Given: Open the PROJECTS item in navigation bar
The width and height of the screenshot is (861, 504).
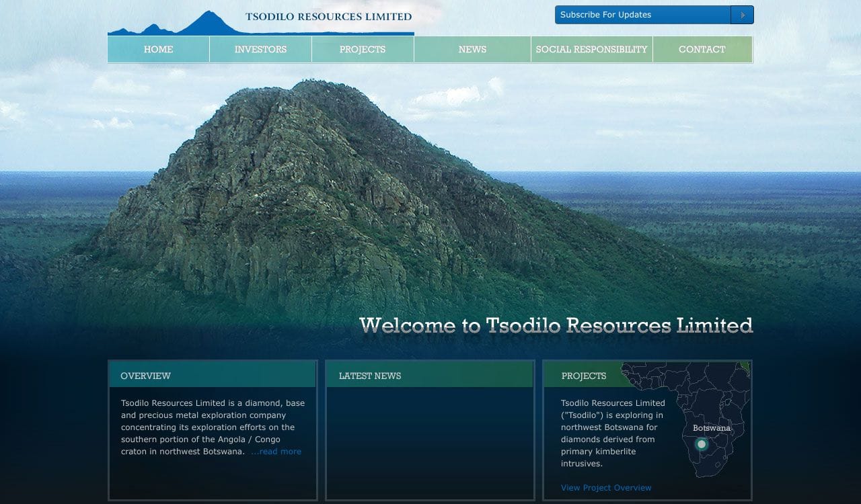Looking at the screenshot, I should pos(363,50).
